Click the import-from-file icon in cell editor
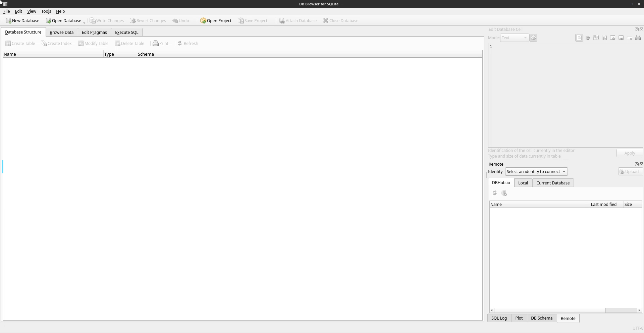The height and width of the screenshot is (333, 644). click(x=596, y=38)
